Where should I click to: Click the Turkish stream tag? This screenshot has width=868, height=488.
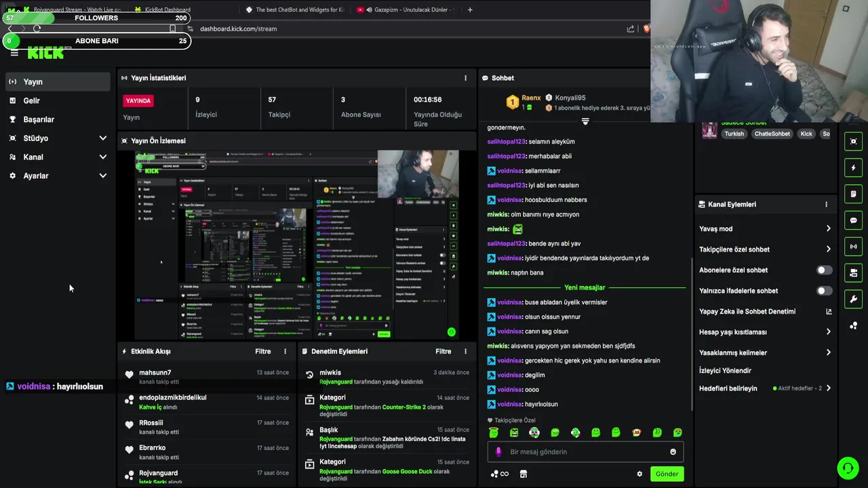point(734,134)
